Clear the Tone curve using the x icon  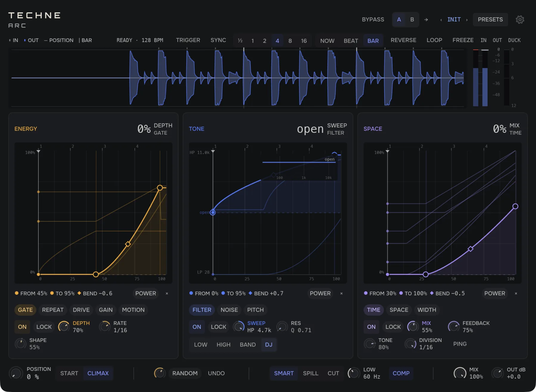pyautogui.click(x=341, y=293)
